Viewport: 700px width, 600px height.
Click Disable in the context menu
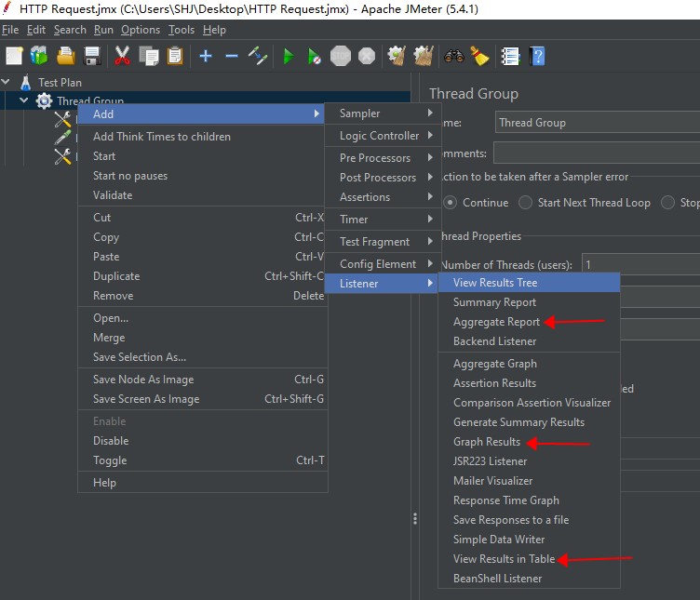203,441
